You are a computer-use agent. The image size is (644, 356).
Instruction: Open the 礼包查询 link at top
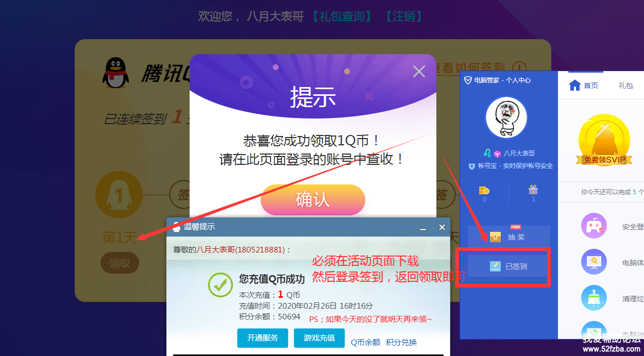point(342,16)
